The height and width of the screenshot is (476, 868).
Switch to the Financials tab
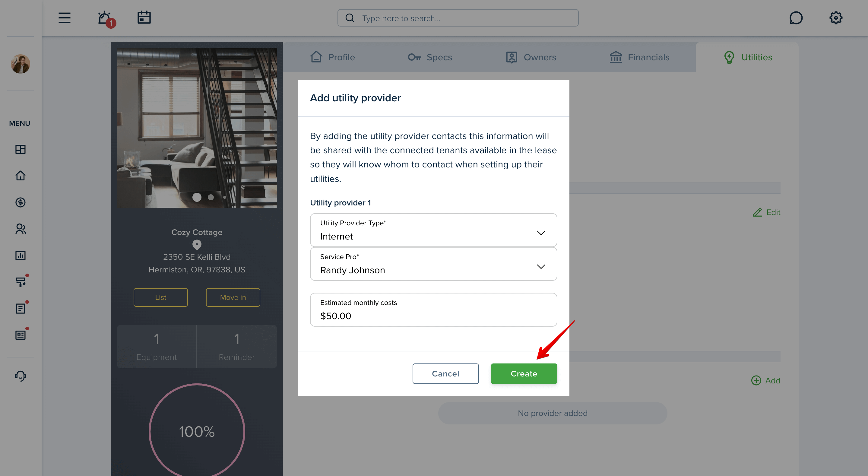tap(640, 57)
